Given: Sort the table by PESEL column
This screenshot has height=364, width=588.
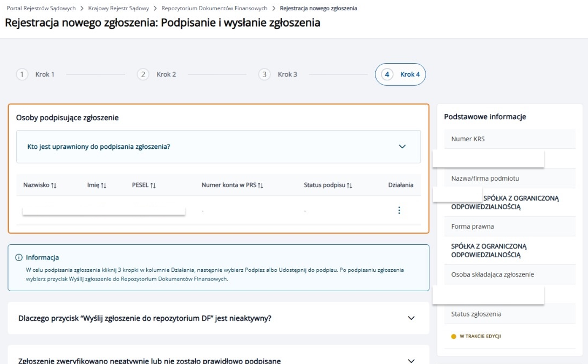Looking at the screenshot, I should [x=143, y=185].
